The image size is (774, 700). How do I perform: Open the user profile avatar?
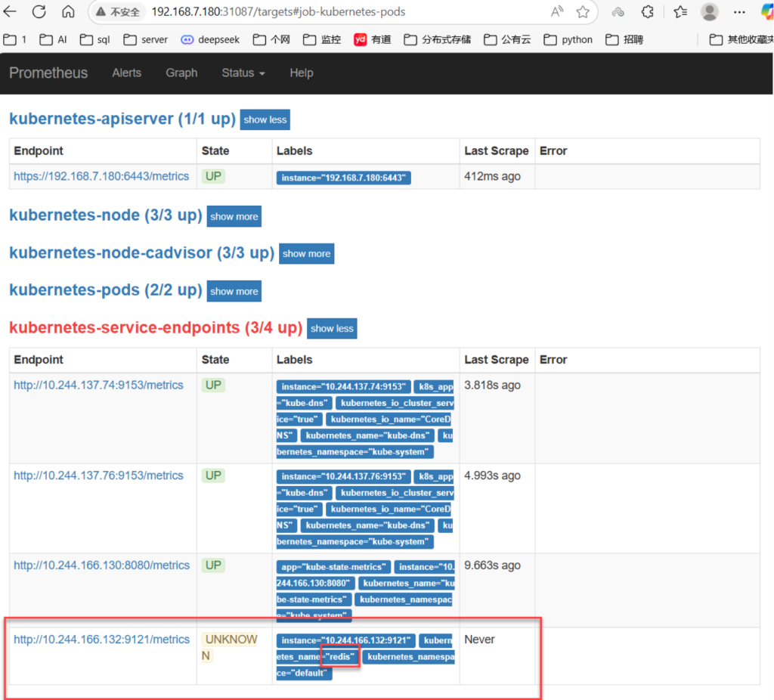click(710, 12)
